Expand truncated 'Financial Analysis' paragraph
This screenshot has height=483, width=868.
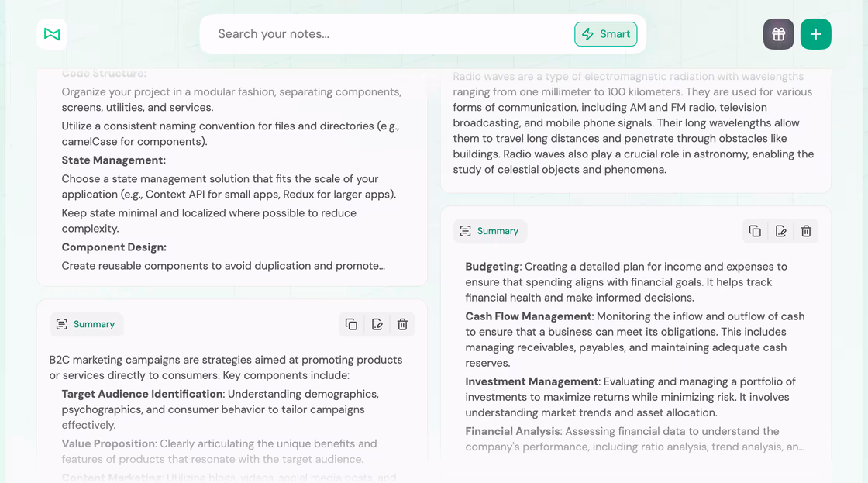pyautogui.click(x=634, y=439)
